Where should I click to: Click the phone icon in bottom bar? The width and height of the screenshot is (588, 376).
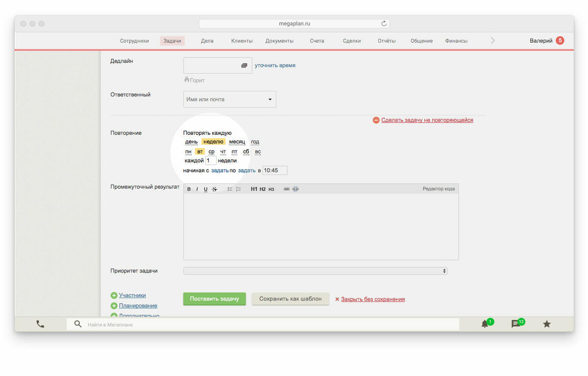pos(40,324)
